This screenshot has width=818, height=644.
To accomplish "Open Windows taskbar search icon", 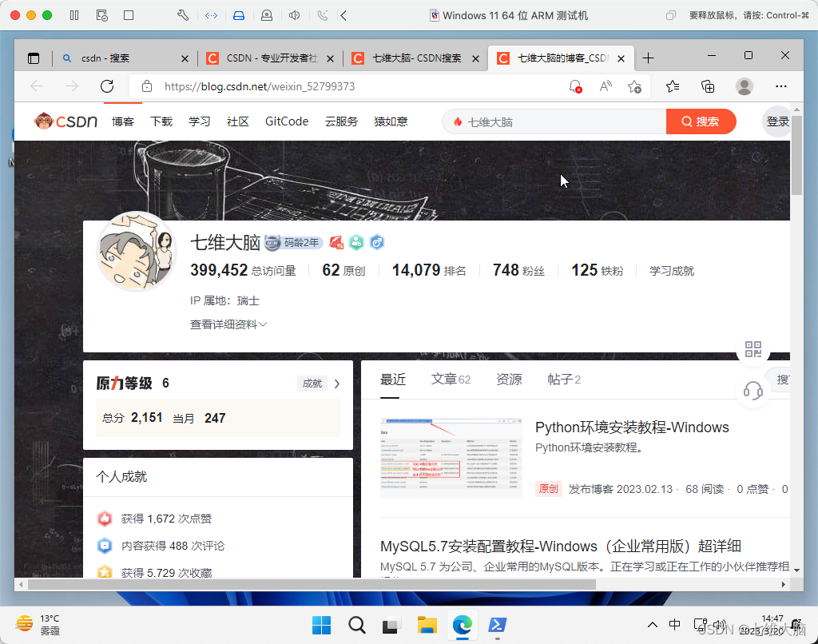I will [357, 625].
